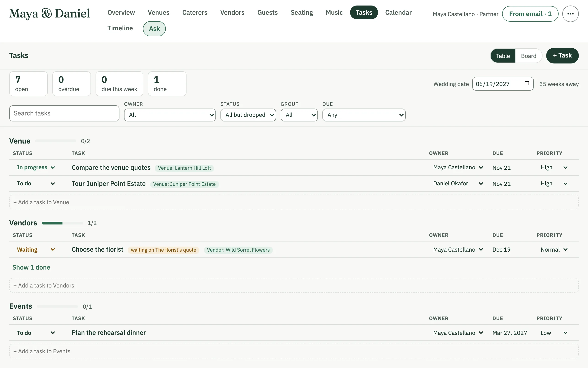588x368 pixels.
Task: Focus the Search tasks field
Action: 64,113
